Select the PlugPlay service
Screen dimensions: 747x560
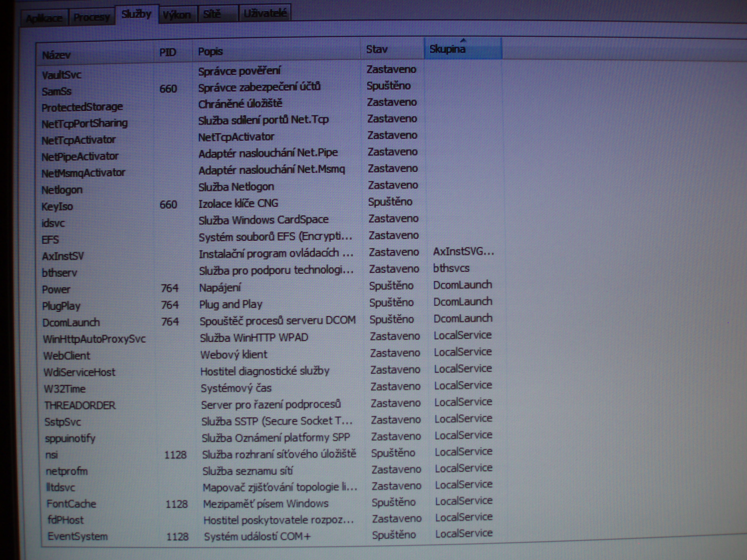[61, 306]
